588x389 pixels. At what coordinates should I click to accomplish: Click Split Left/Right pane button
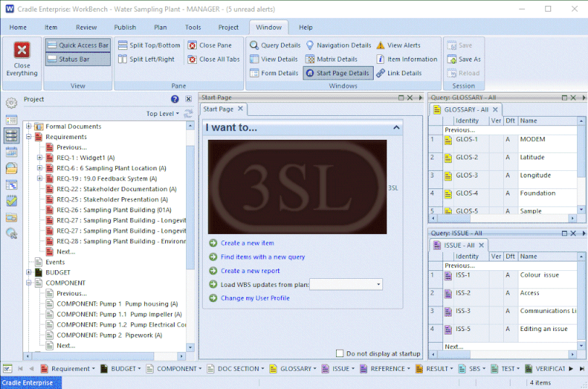[x=146, y=59]
